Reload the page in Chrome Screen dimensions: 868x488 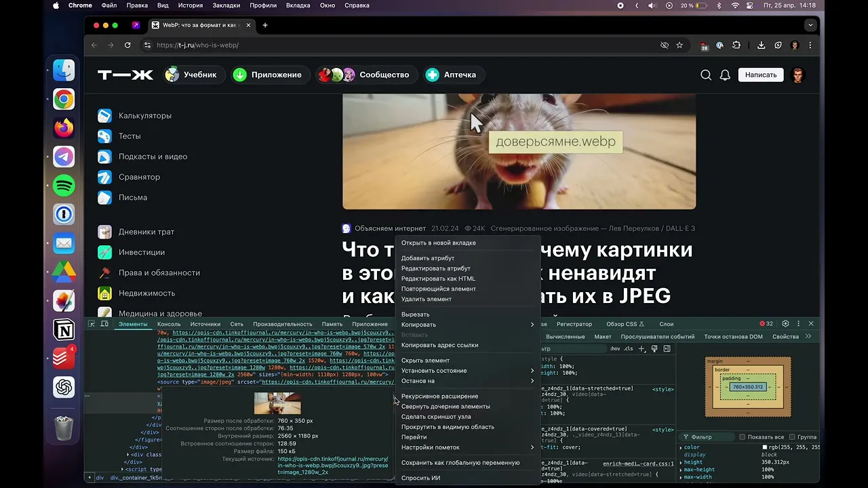127,45
